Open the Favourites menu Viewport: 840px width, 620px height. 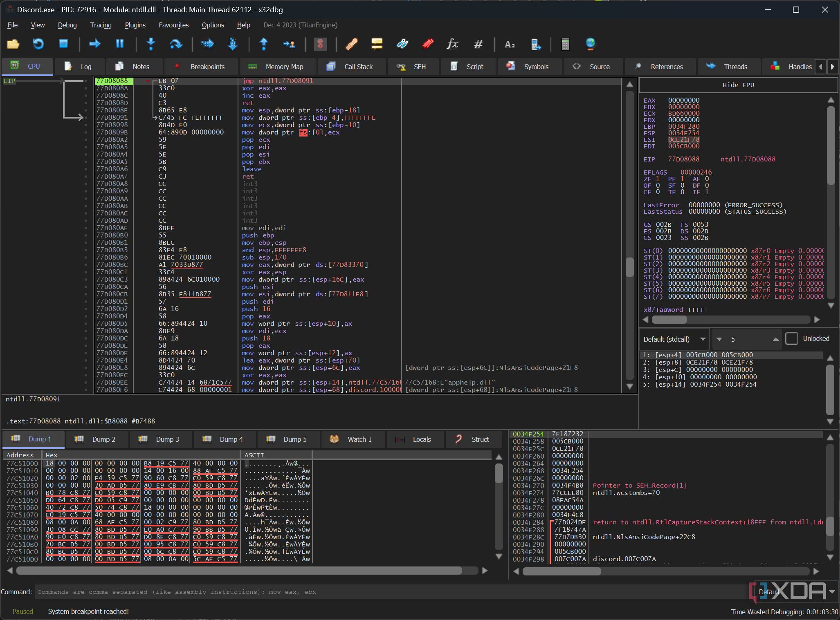(x=173, y=25)
